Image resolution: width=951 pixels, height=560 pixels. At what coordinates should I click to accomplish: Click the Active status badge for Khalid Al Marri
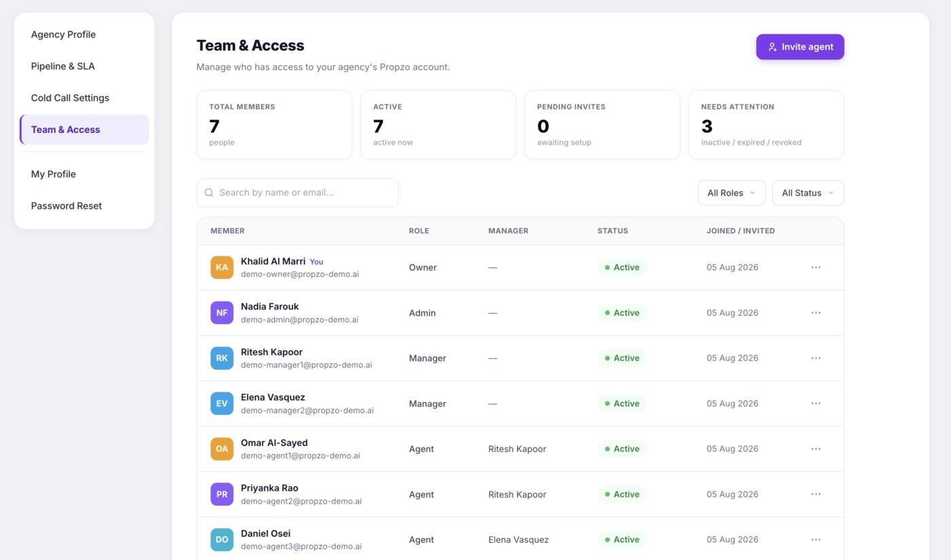pyautogui.click(x=622, y=267)
